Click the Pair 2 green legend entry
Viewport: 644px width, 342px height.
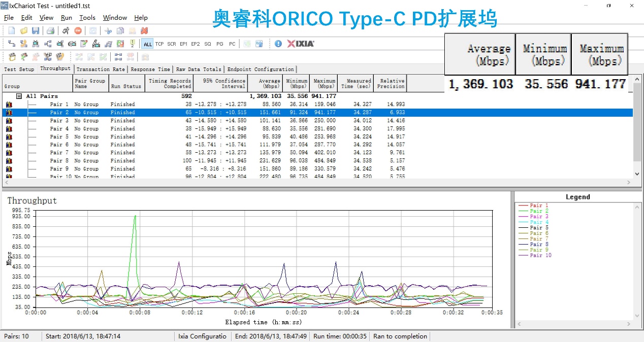533,211
